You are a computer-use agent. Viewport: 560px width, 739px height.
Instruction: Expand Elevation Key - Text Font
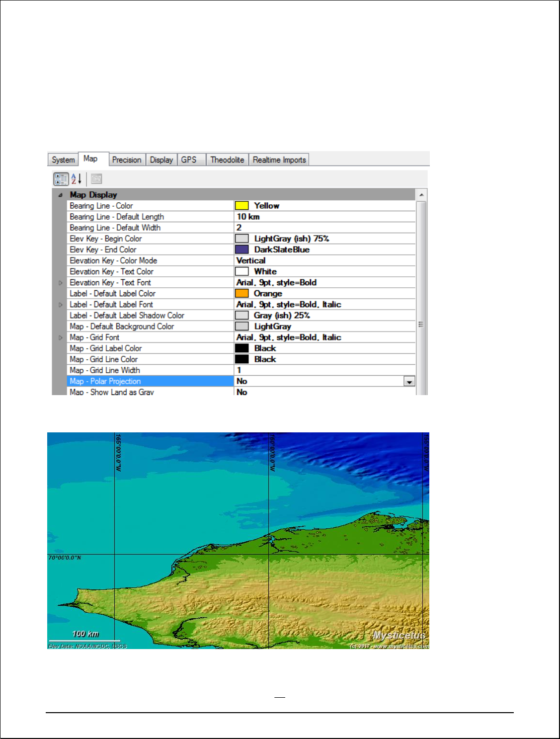61,283
